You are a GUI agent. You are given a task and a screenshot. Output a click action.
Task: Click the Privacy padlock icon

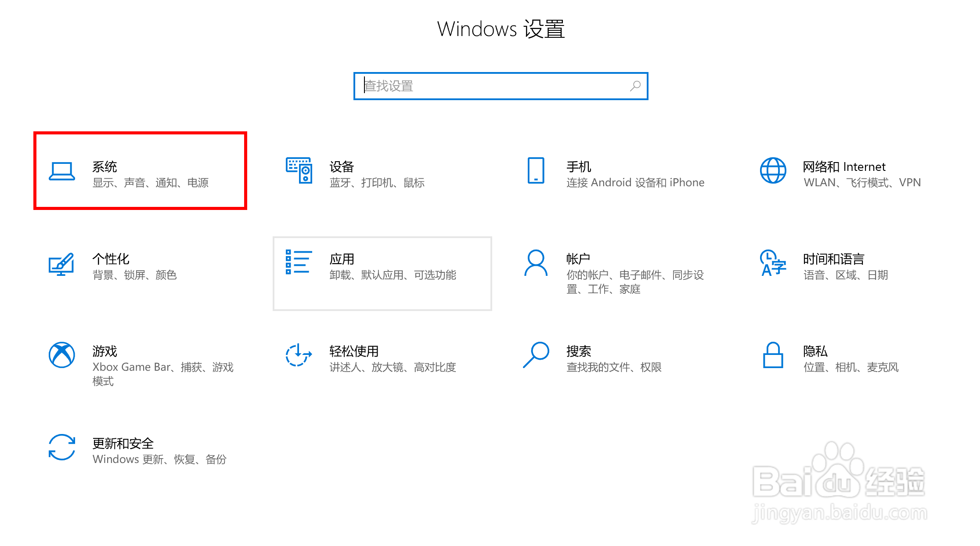click(x=773, y=355)
